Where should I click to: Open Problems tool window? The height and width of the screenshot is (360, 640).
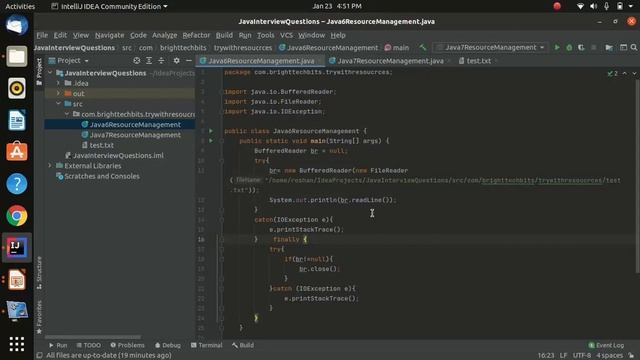pos(127,345)
